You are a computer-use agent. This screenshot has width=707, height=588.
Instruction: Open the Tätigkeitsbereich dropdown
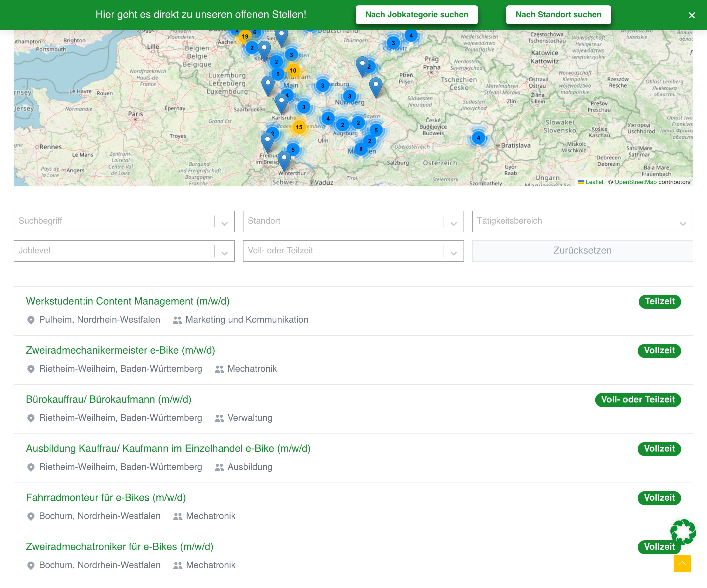(x=682, y=222)
